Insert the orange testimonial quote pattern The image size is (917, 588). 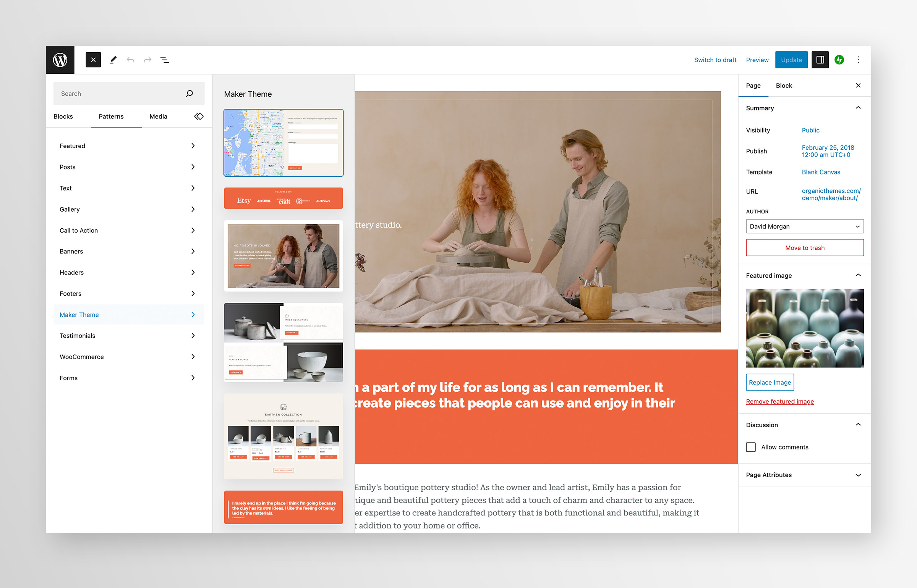[284, 507]
